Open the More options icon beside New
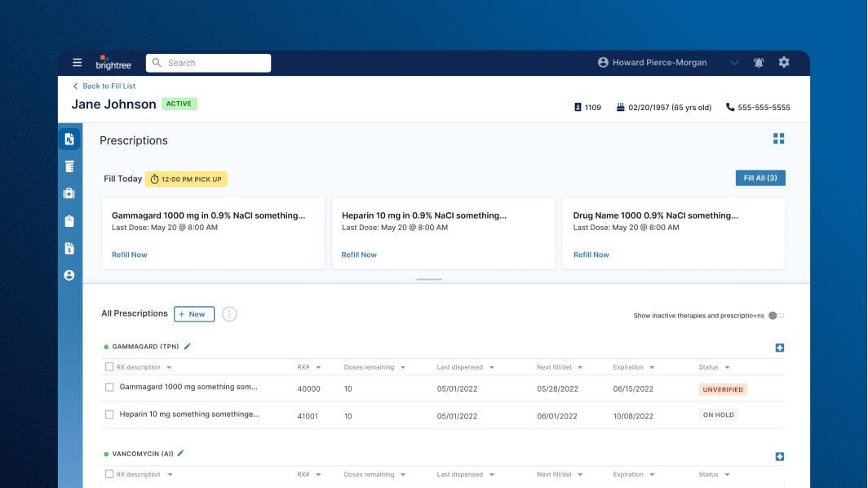Viewport: 868px width, 488px height. tap(229, 314)
